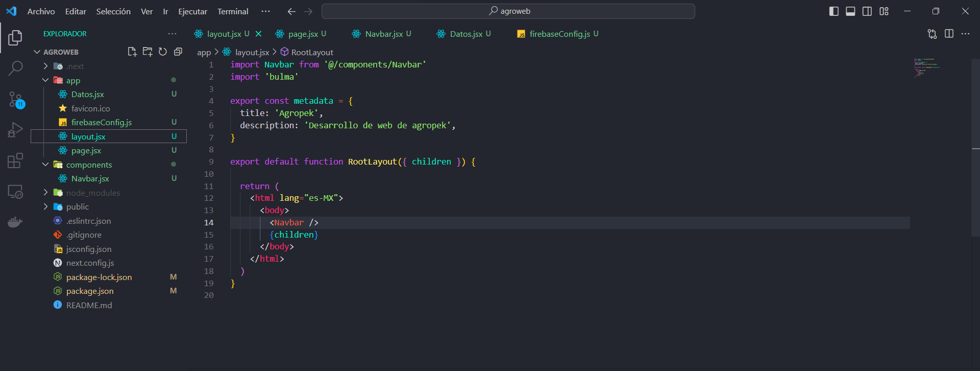This screenshot has height=371, width=980.
Task: Go back with the navigation arrow
Action: 291,11
